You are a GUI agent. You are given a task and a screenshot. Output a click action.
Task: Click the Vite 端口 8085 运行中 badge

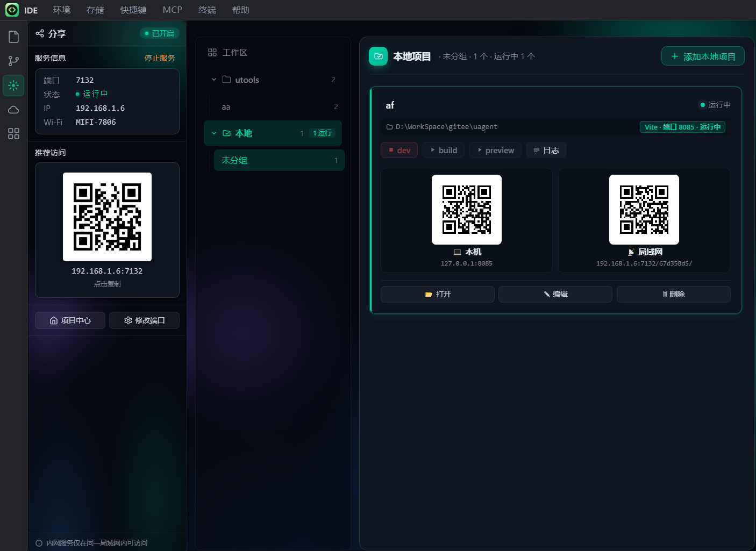point(682,127)
